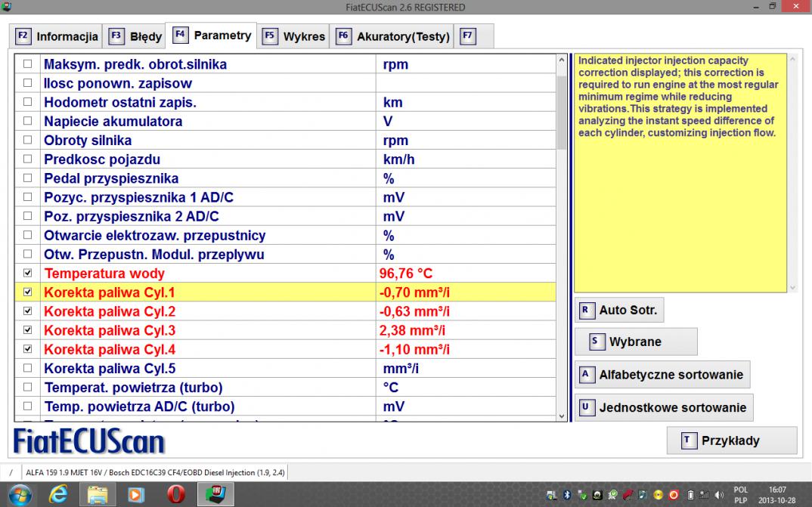This screenshot has width=812, height=507.
Task: Click the -1,10 mm³/i value
Action: [x=414, y=349]
